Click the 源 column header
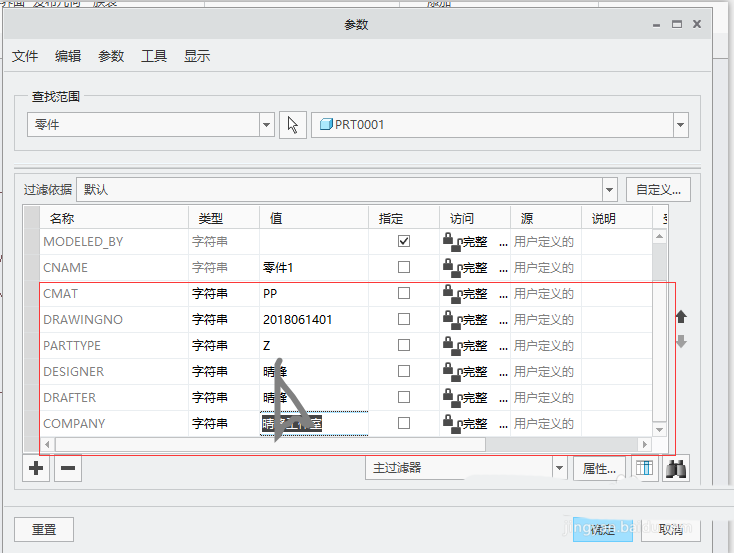This screenshot has width=734, height=553. click(x=546, y=218)
